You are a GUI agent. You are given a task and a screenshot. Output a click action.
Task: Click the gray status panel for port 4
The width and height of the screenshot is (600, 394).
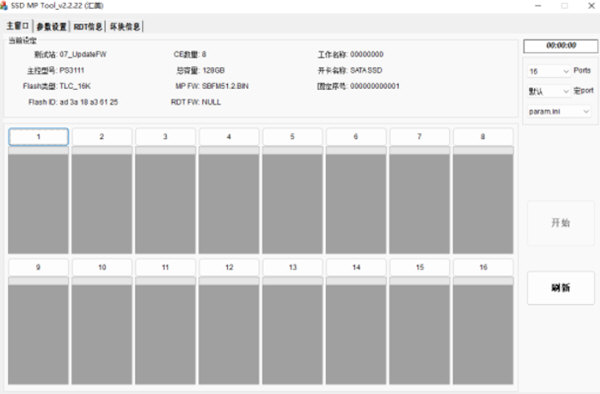pos(229,204)
